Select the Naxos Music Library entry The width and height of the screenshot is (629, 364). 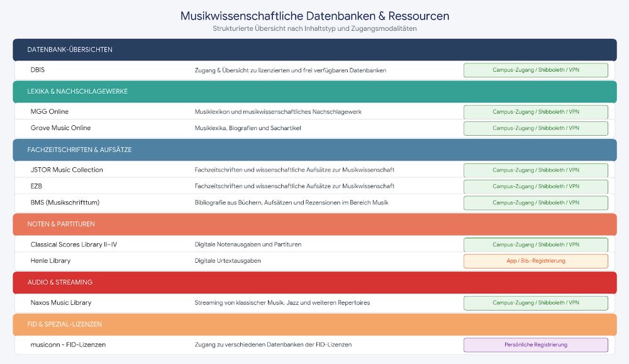click(61, 302)
